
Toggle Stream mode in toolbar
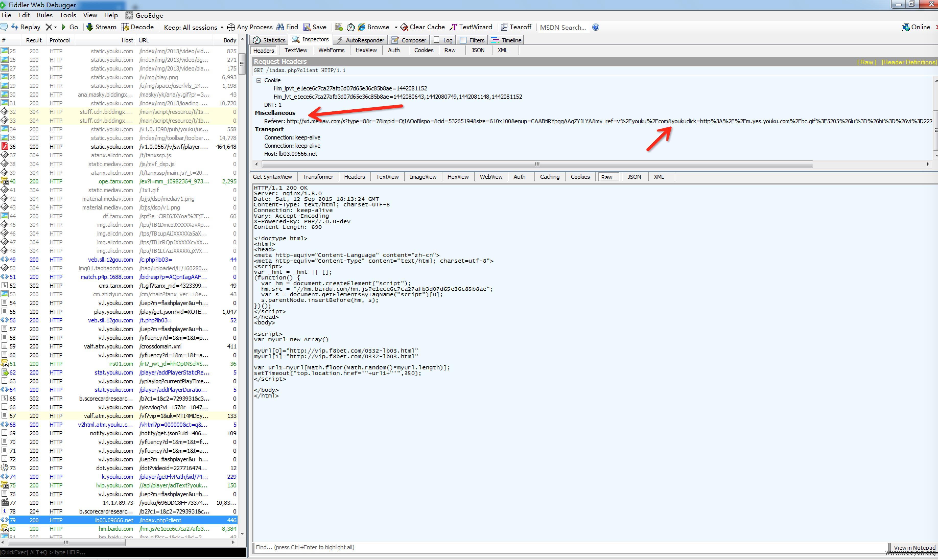[x=101, y=27]
